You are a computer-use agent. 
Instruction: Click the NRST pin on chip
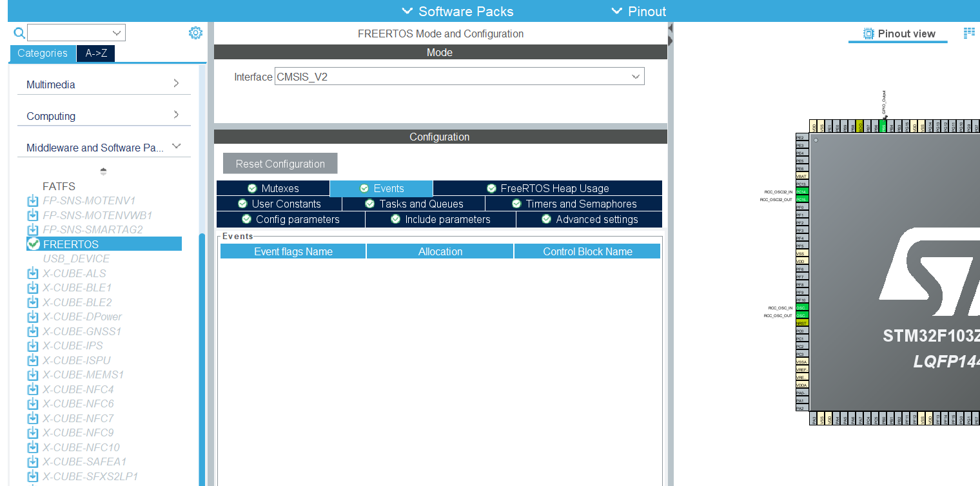[801, 323]
